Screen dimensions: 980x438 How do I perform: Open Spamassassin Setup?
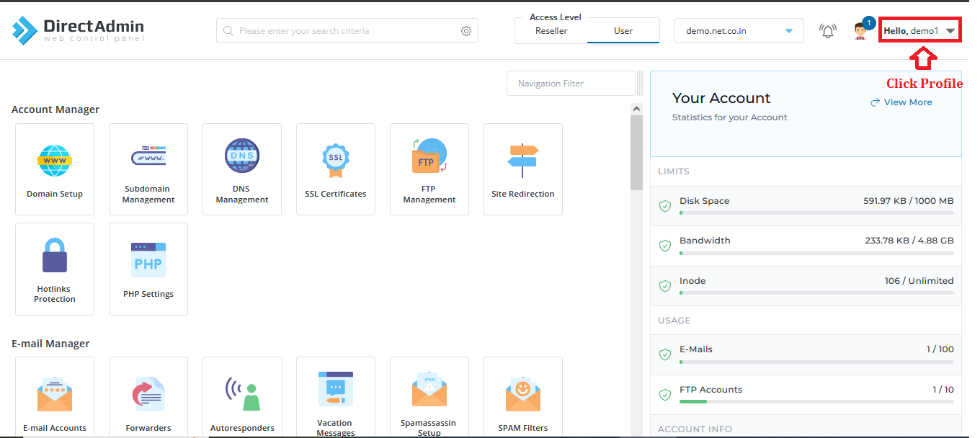pos(429,397)
